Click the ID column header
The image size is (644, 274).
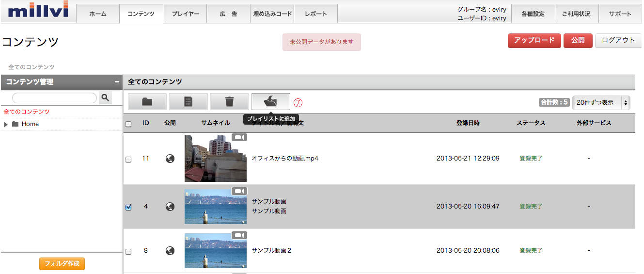coord(145,123)
